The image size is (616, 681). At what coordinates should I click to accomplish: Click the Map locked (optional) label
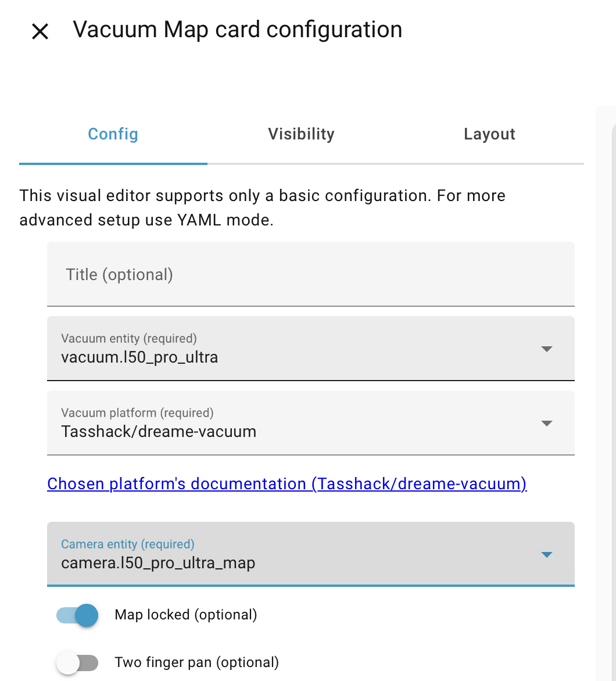186,615
